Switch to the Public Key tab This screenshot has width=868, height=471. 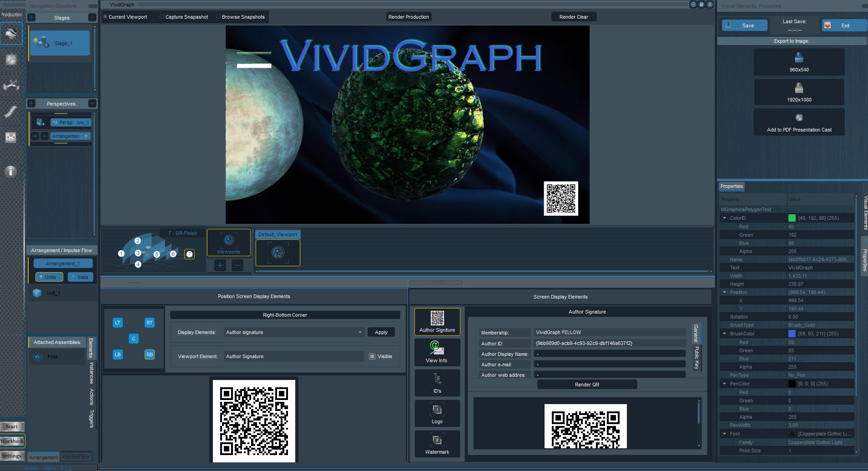(696, 358)
